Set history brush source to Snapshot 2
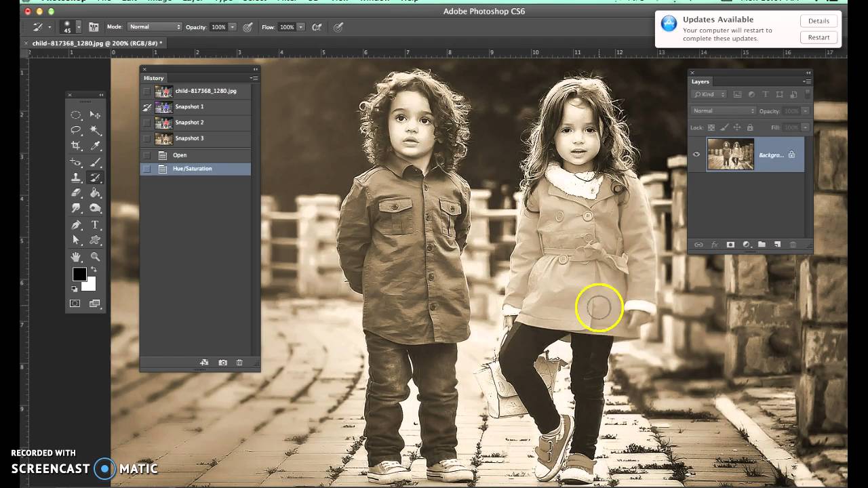This screenshot has width=868, height=488. click(147, 123)
